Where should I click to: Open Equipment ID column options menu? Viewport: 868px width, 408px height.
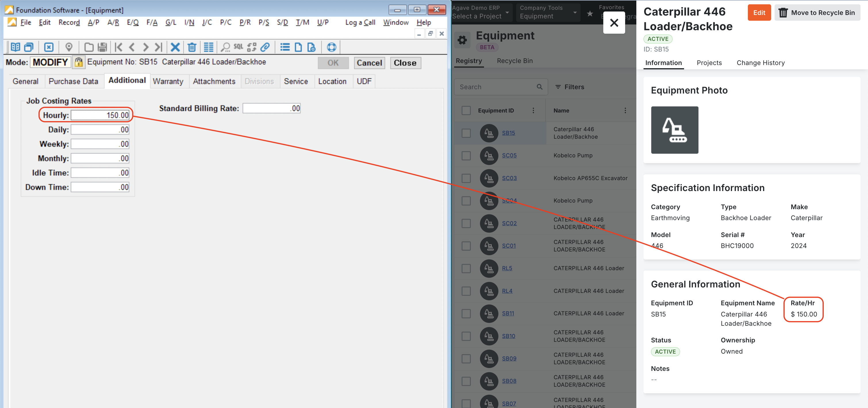(533, 110)
